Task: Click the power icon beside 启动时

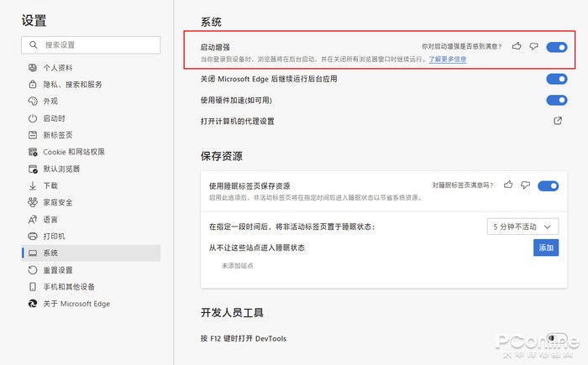Action: 33,118
